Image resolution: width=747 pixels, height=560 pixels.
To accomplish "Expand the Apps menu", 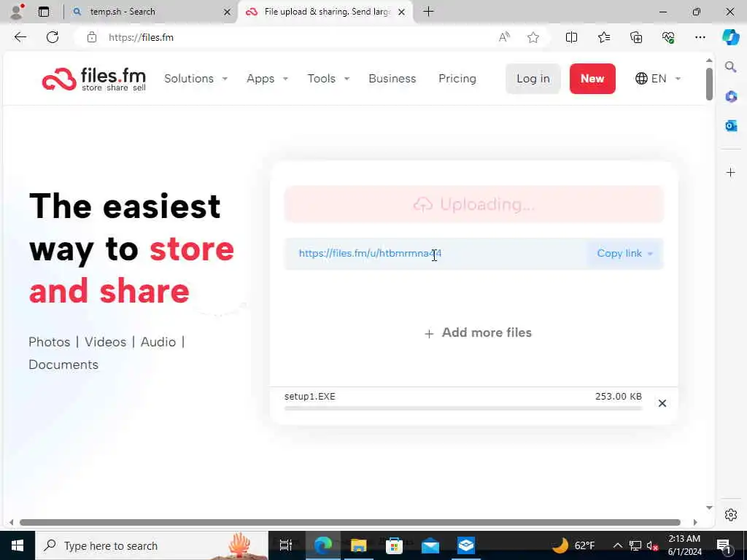I will coord(267,79).
